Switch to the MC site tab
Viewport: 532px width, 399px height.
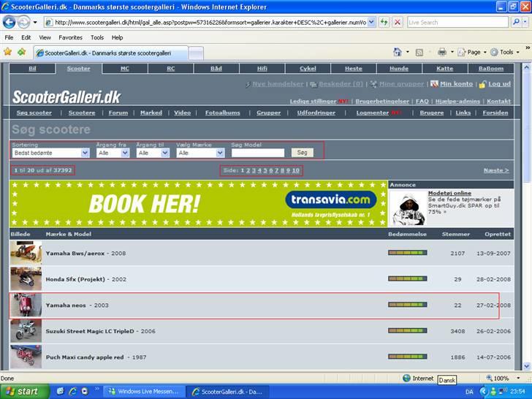click(x=124, y=69)
